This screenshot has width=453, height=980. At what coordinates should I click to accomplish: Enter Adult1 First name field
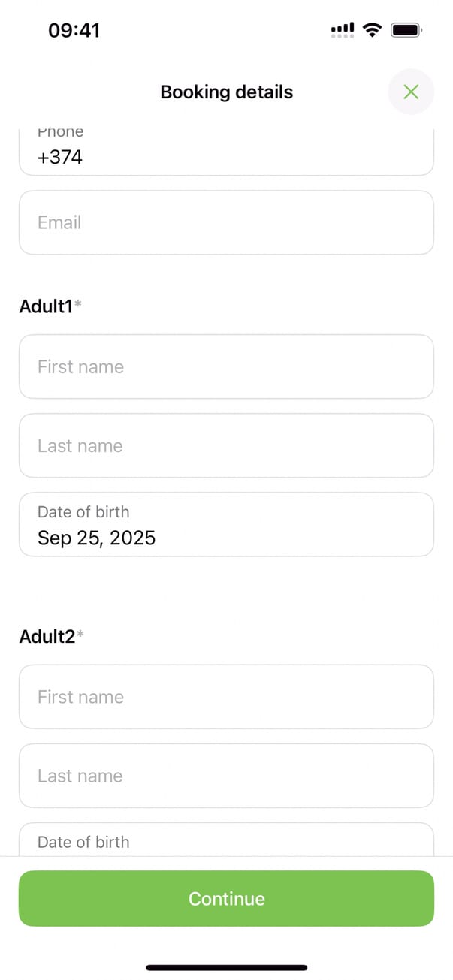click(225, 366)
